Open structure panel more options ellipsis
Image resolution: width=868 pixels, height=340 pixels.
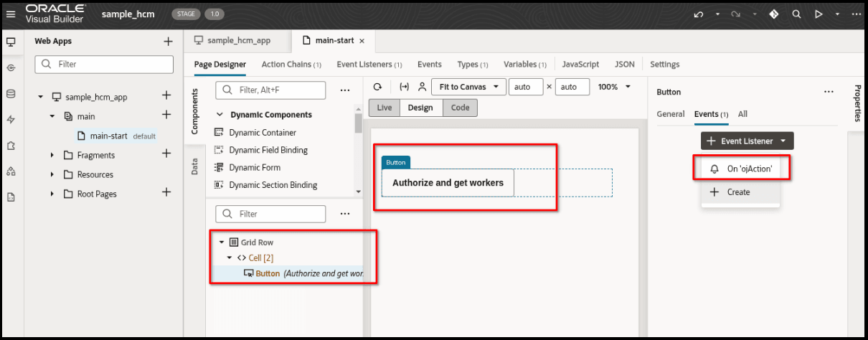click(x=344, y=214)
